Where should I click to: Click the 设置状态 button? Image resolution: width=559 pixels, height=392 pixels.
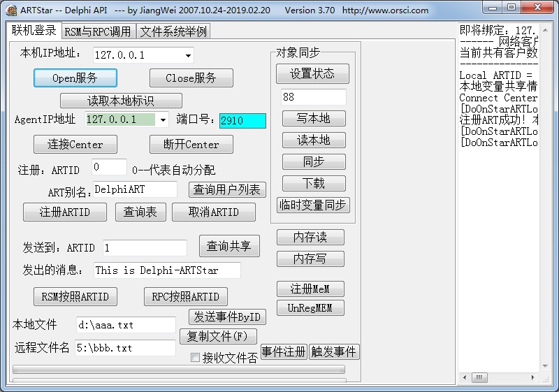[x=312, y=74]
